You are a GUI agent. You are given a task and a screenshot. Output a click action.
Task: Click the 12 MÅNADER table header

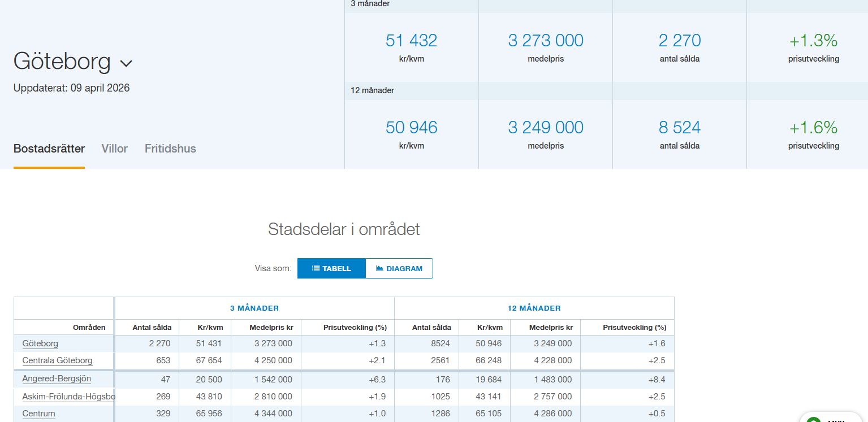(x=534, y=308)
